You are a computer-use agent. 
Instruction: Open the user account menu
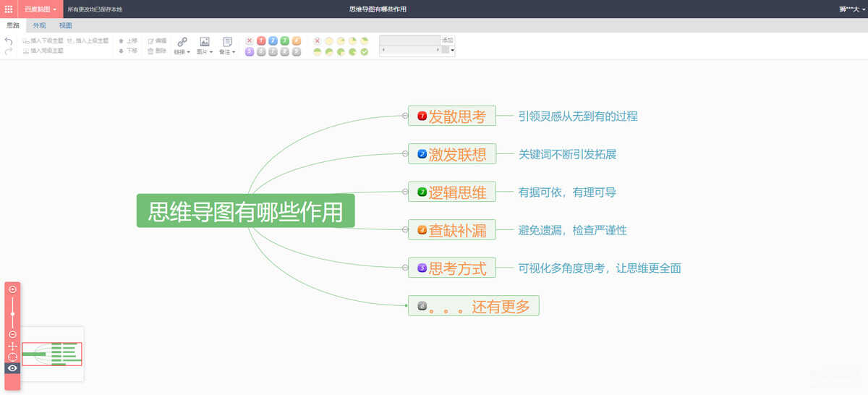(x=852, y=9)
